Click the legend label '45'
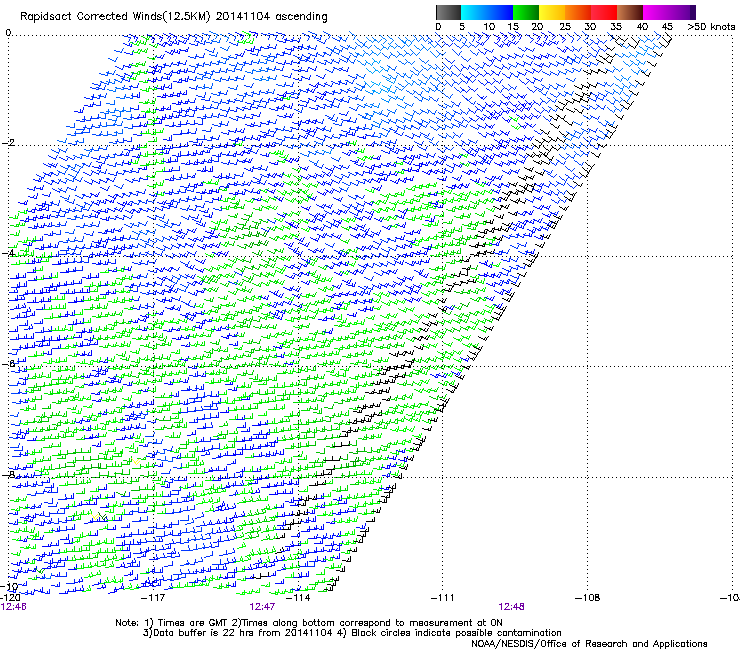Image resolution: width=740 pixels, height=650 pixels. 667,27
